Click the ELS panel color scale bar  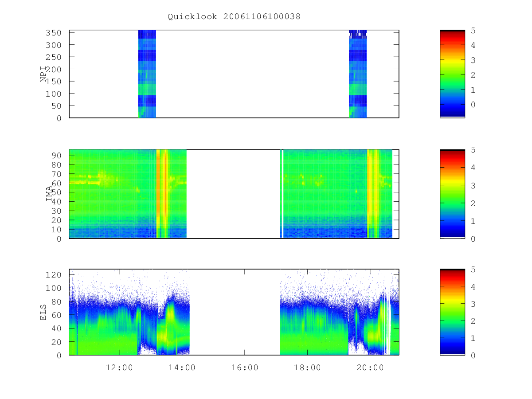coord(452,312)
